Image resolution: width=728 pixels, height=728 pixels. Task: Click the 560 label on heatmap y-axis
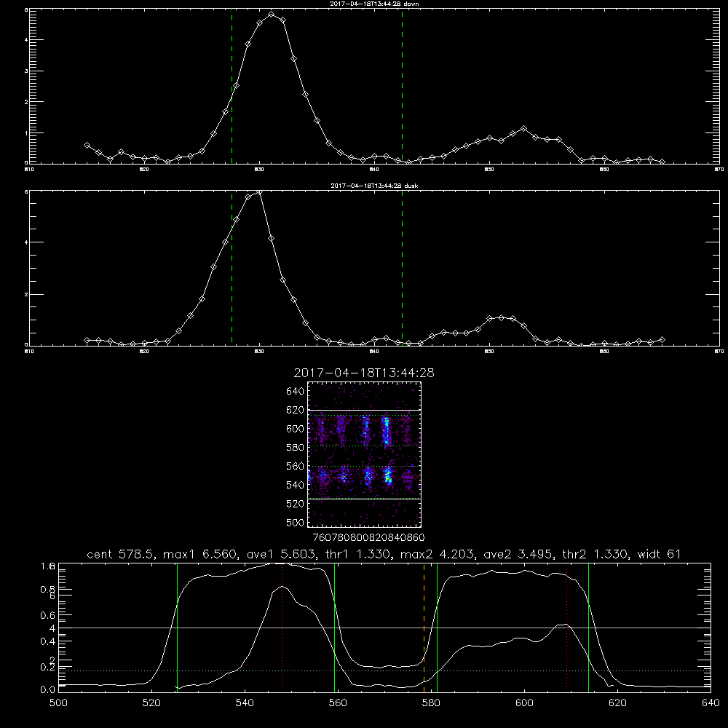coord(296,466)
